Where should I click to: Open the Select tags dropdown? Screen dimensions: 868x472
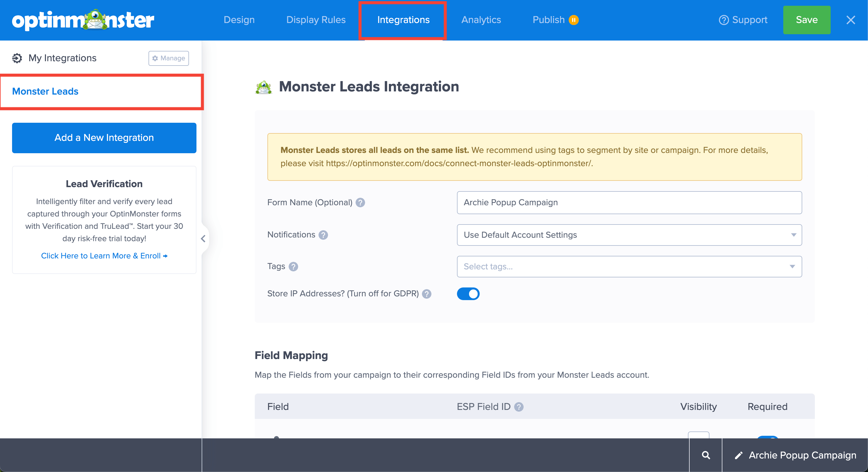point(629,266)
